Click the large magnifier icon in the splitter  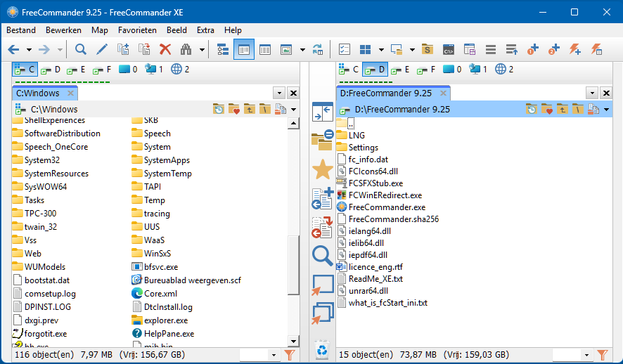(x=322, y=256)
